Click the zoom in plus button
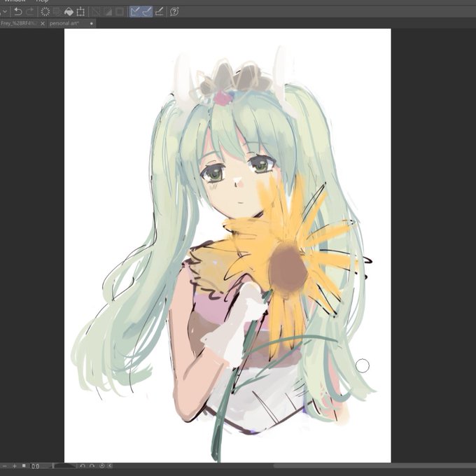The width and height of the screenshot is (476, 476). pyautogui.click(x=14, y=465)
